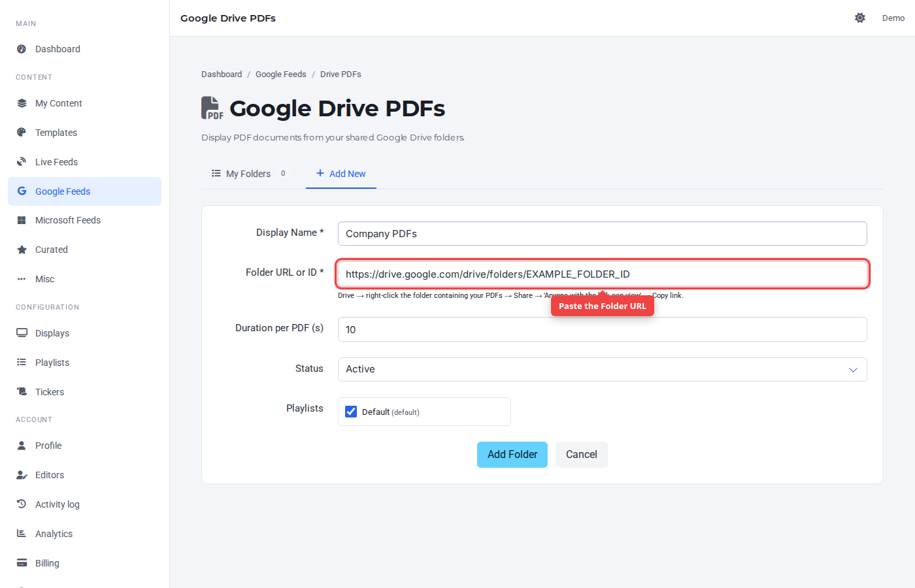The image size is (915, 588).
Task: Click the Displays monitor icon
Action: coord(22,333)
